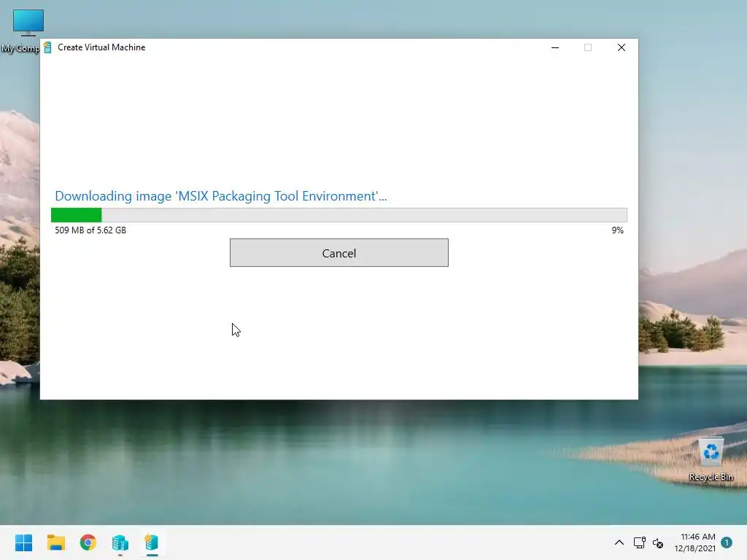Open the network status tray icon
This screenshot has width=747, height=560.
pyautogui.click(x=639, y=542)
